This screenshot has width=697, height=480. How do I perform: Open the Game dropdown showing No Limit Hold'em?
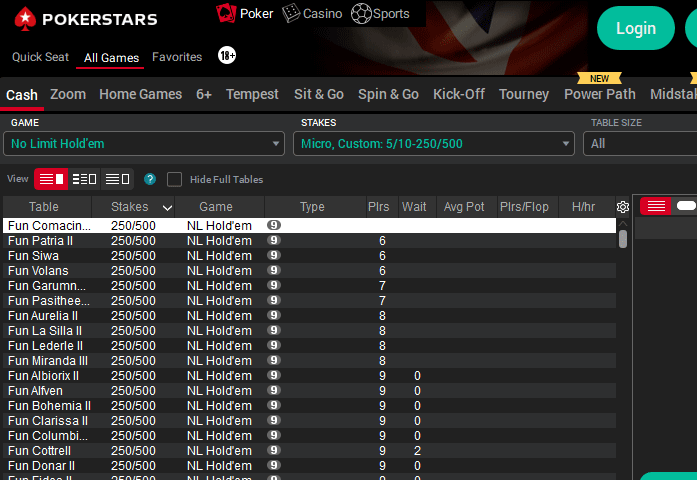coord(144,144)
